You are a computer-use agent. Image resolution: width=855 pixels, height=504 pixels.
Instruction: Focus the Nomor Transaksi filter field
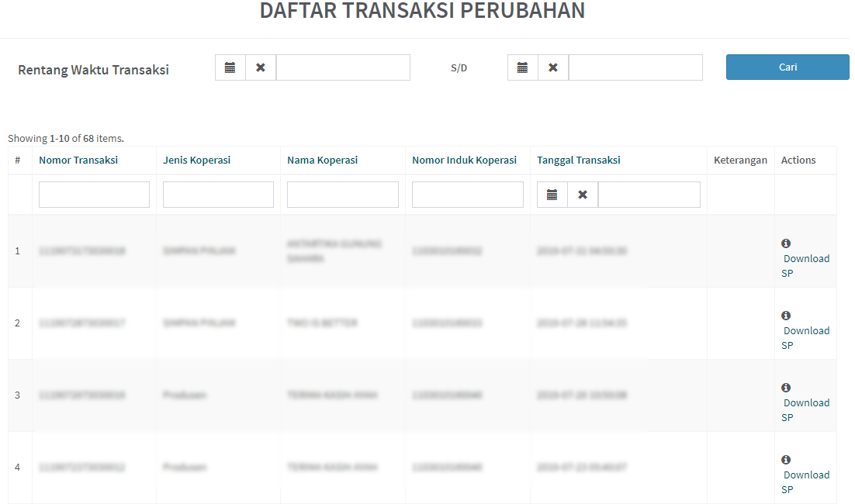tap(94, 195)
